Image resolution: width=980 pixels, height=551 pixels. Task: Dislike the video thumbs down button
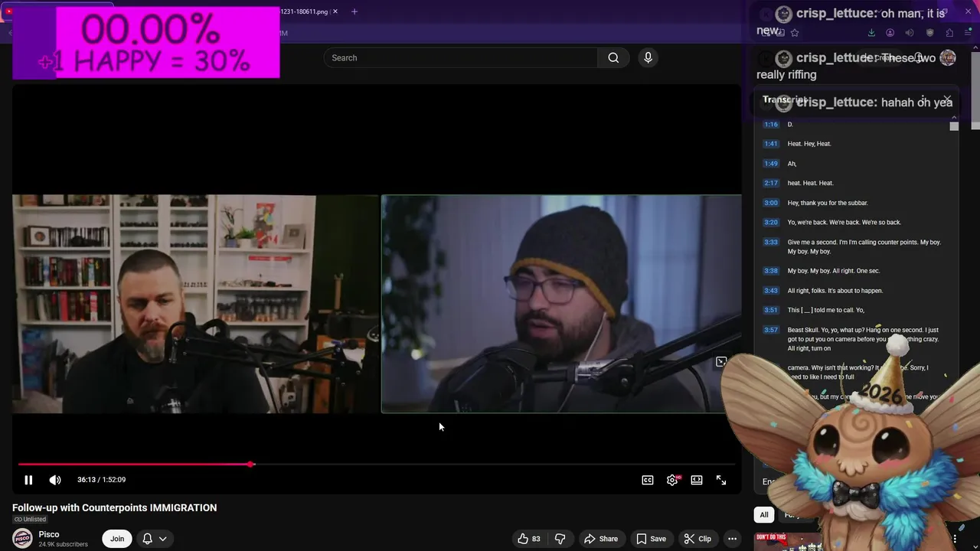coord(560,539)
